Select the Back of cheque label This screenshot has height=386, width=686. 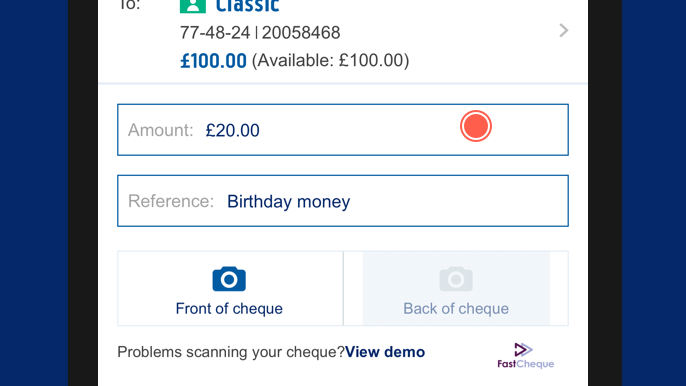tap(456, 309)
